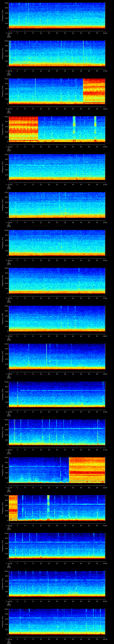This screenshot has height=644, width=114.
Task: Click the '39:00' end time label
Action: [105, 374]
